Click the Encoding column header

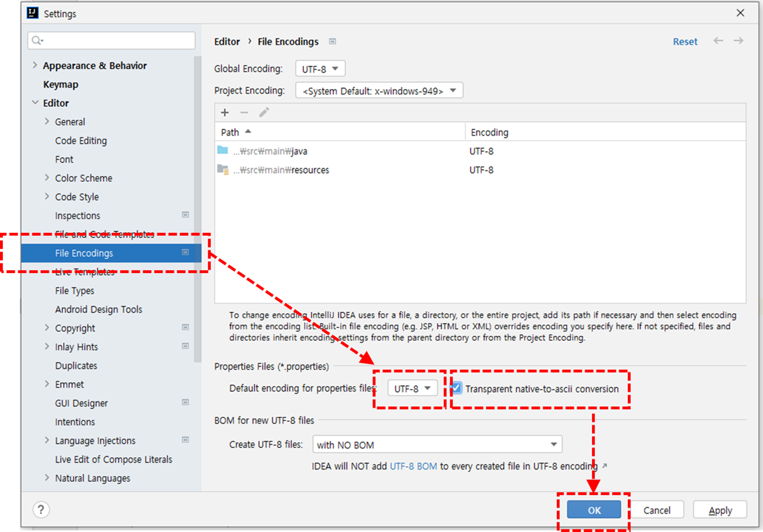pos(605,132)
